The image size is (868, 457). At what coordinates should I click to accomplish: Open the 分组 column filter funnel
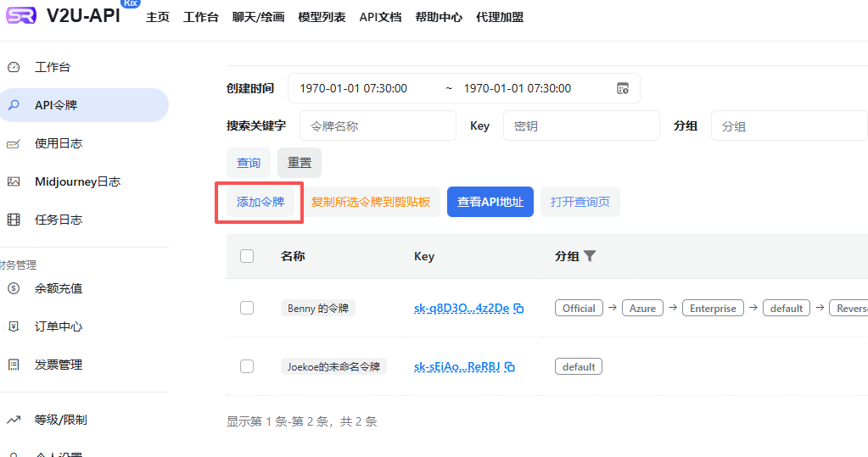tap(590, 256)
